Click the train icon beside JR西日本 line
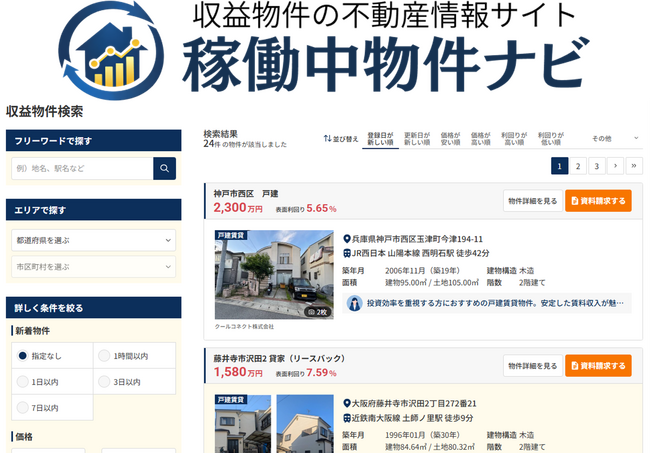 pyautogui.click(x=346, y=253)
